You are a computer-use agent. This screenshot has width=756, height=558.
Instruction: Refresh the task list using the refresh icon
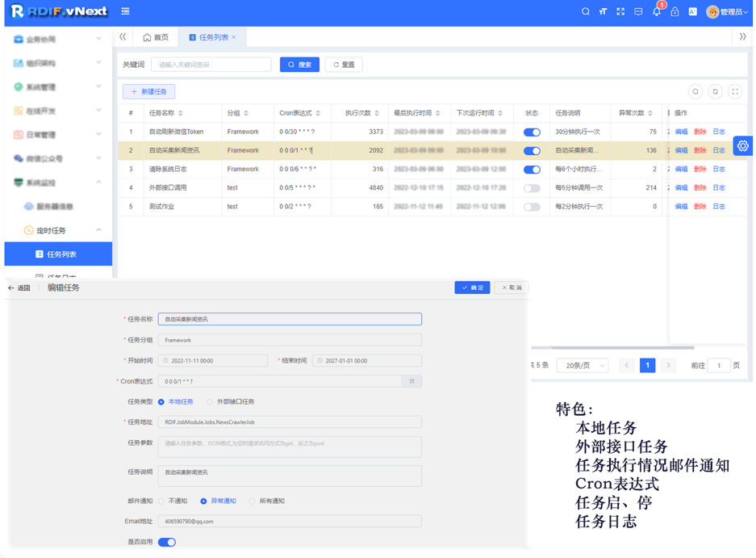(715, 91)
